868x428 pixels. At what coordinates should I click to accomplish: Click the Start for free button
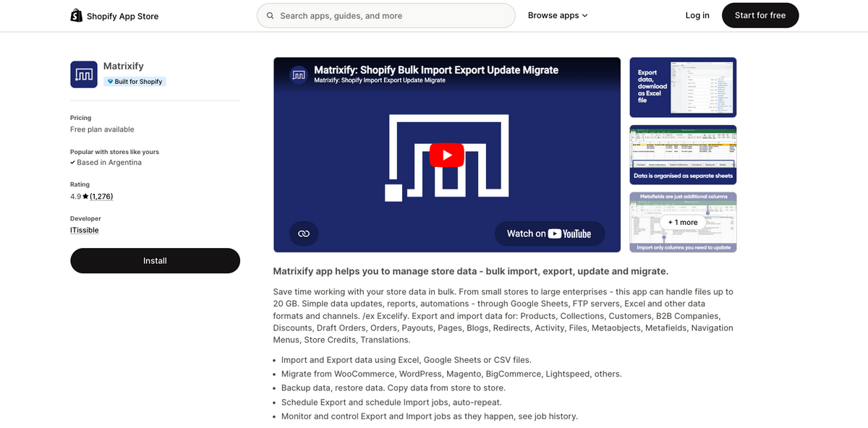760,15
